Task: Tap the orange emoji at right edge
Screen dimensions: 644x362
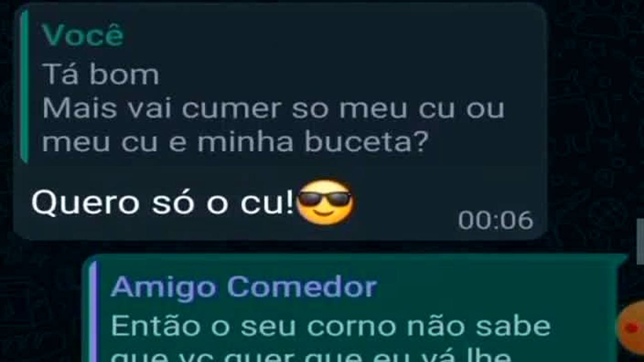Action: coord(631,327)
